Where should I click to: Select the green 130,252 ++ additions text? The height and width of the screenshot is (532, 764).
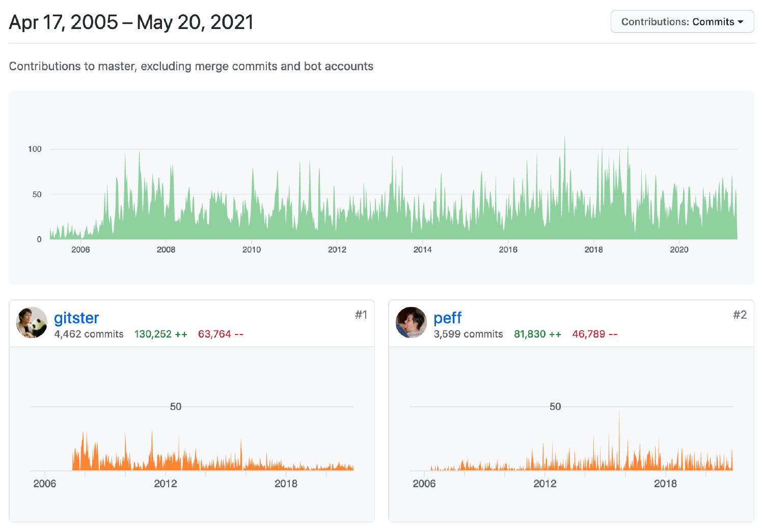pos(160,334)
